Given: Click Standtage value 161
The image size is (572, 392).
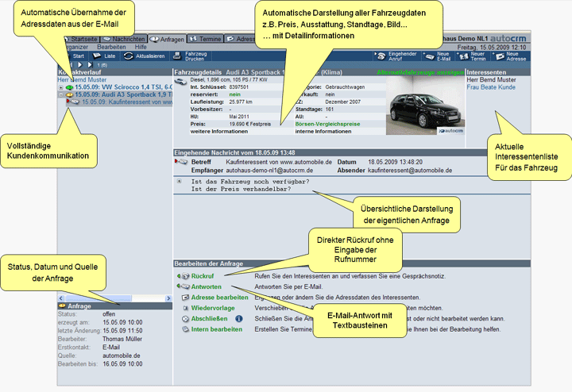Looking at the screenshot, I should pyautogui.click(x=330, y=109).
